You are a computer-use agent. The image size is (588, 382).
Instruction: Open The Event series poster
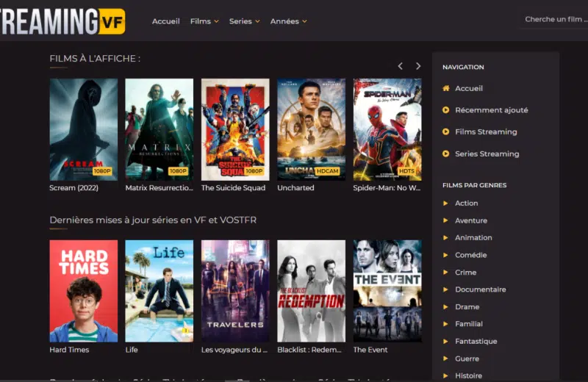(387, 291)
